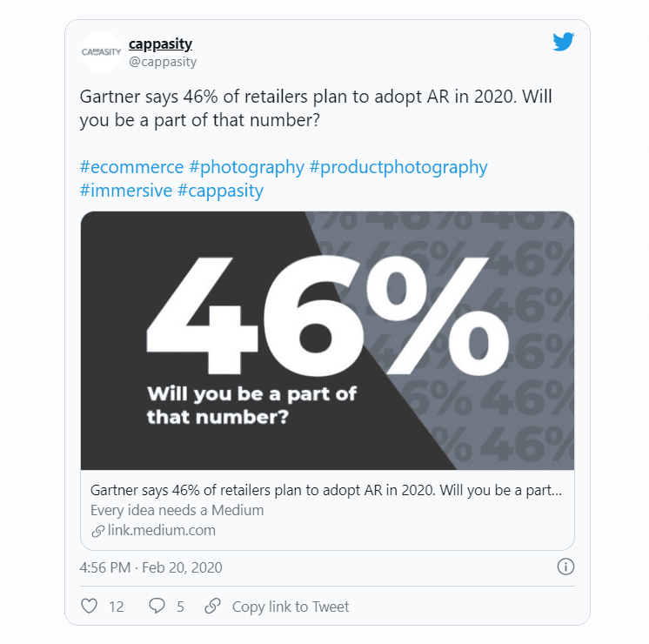Open the #ecommerce hashtag

pyautogui.click(x=131, y=167)
